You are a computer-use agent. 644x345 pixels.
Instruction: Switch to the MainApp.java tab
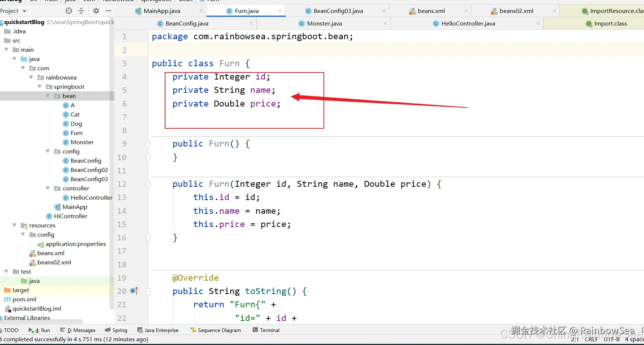[162, 11]
